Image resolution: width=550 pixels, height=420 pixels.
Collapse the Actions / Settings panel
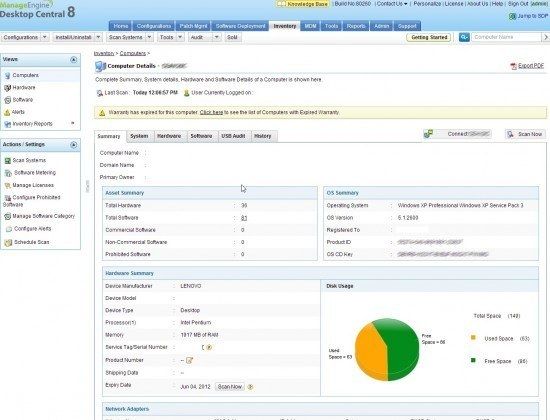[x=73, y=145]
